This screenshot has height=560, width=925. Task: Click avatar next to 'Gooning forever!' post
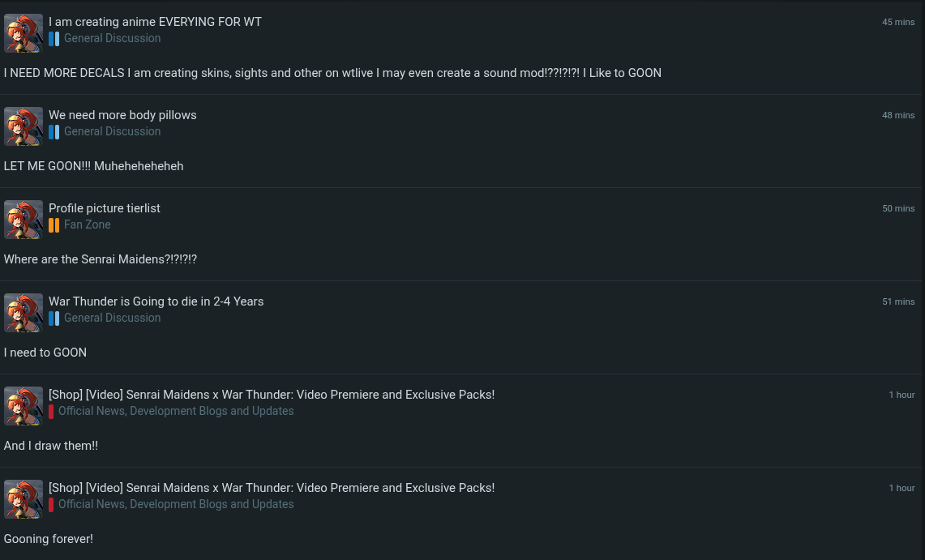[x=24, y=499]
